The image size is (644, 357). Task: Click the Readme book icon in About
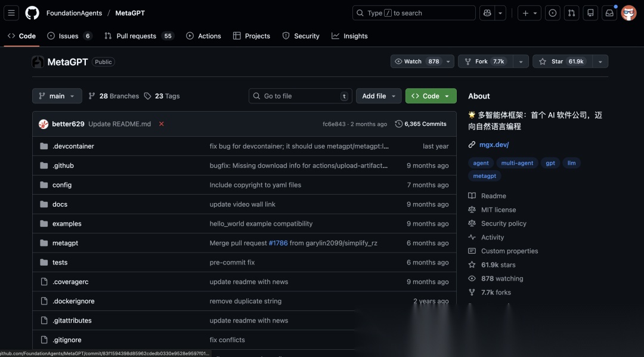coord(472,196)
